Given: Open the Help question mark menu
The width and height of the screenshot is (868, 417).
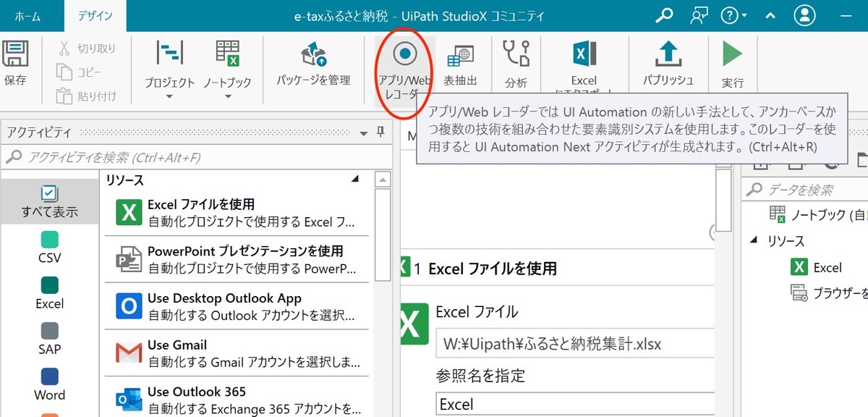Looking at the screenshot, I should point(734,15).
